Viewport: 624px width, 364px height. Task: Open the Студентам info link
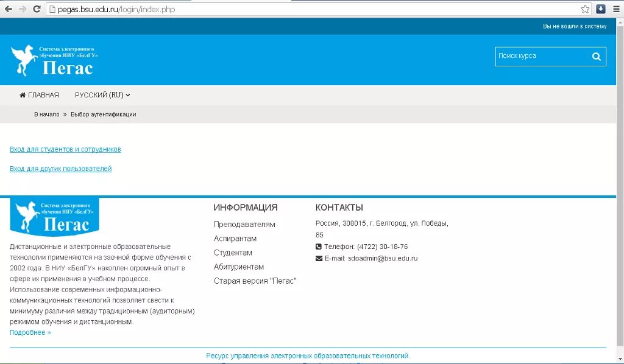click(233, 253)
